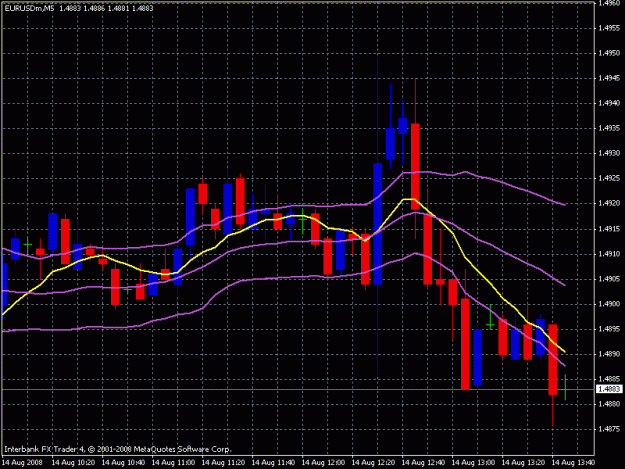
Task: Click the 14 Aug 2008 date label
Action: click(22, 463)
